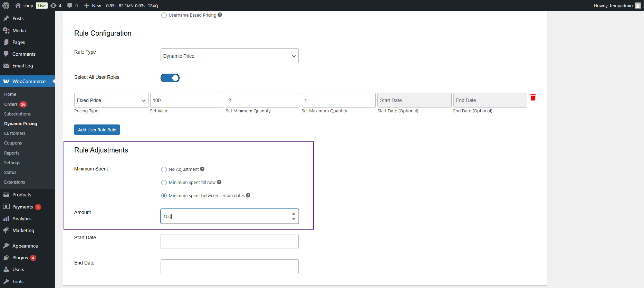Click the WordPress logo in admin bar
The width and height of the screenshot is (644, 288).
pyautogui.click(x=6, y=6)
